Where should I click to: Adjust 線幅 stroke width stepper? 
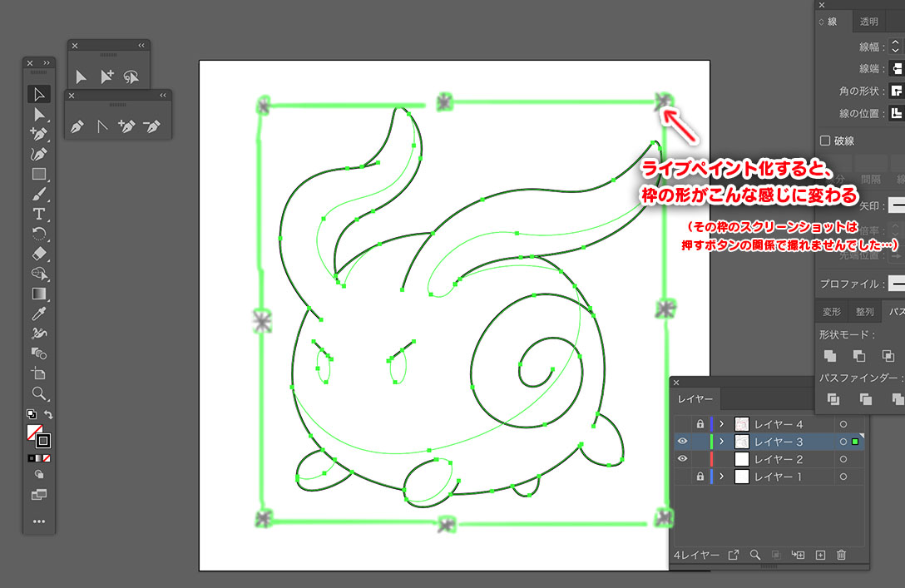(896, 47)
